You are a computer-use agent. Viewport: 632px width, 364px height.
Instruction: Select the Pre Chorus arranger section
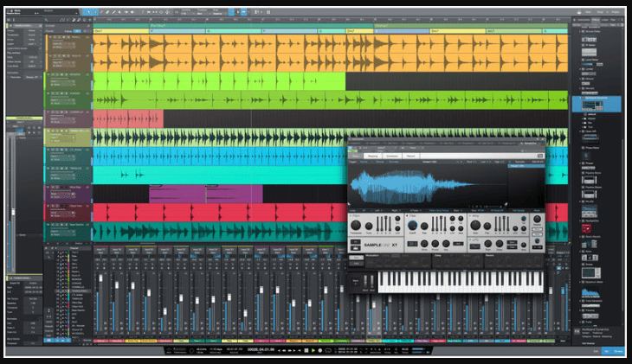262,26
